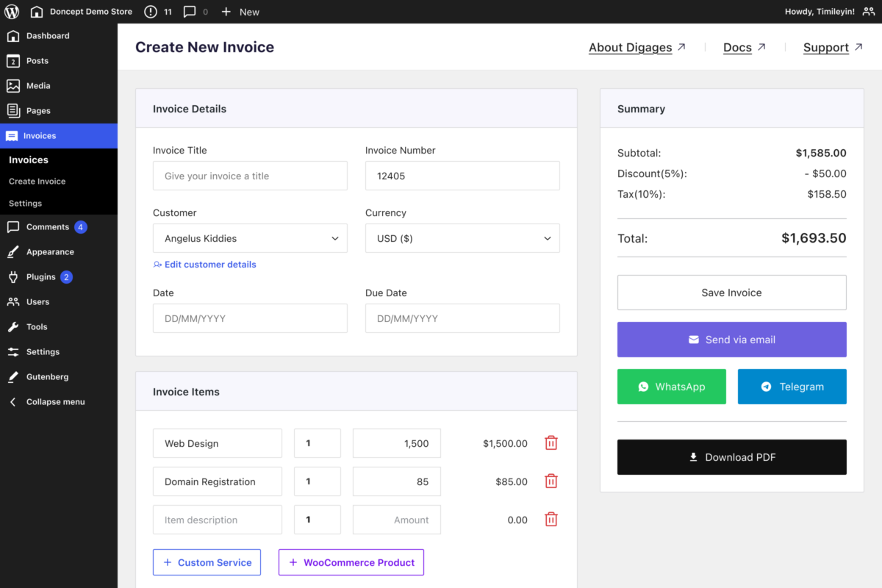The height and width of the screenshot is (588, 882).
Task: Add a WooCommerce Product item
Action: click(351, 562)
